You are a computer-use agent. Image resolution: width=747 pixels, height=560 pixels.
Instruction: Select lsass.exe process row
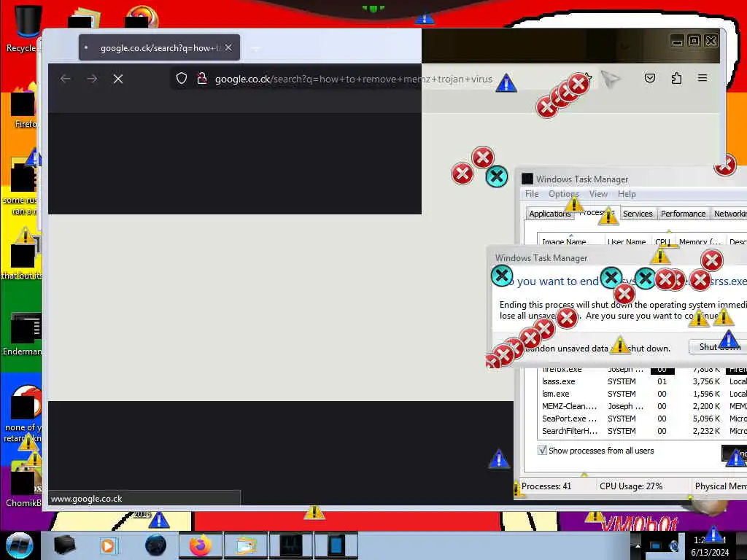click(x=642, y=381)
